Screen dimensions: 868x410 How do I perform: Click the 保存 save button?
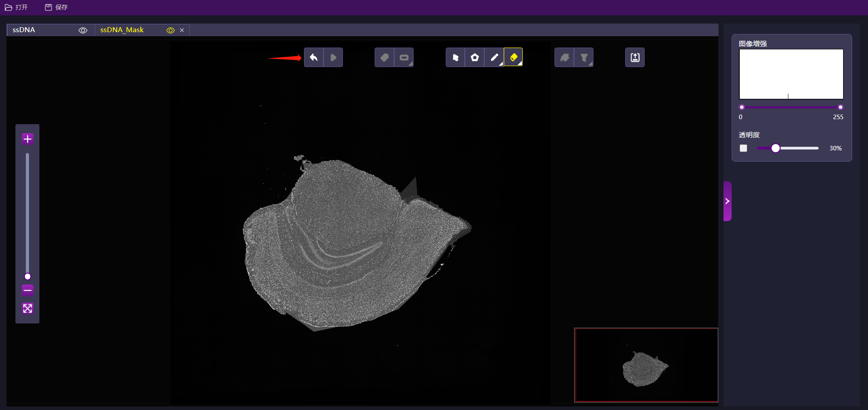coord(56,7)
